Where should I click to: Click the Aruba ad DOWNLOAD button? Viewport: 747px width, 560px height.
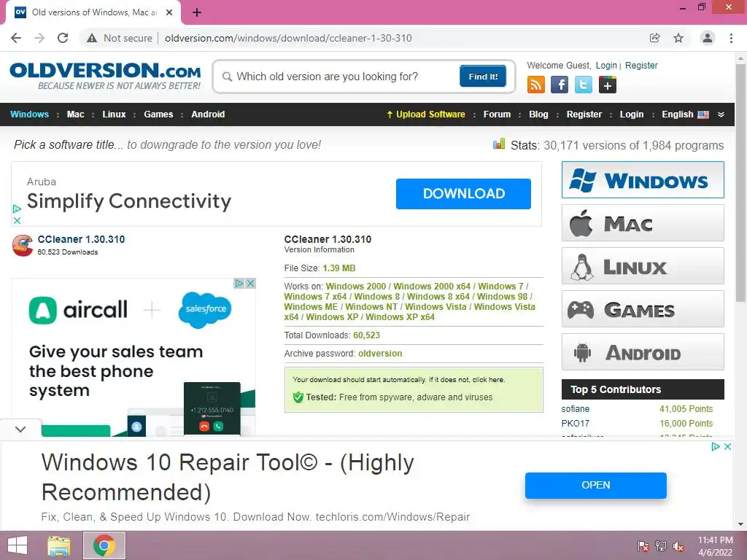pos(463,194)
